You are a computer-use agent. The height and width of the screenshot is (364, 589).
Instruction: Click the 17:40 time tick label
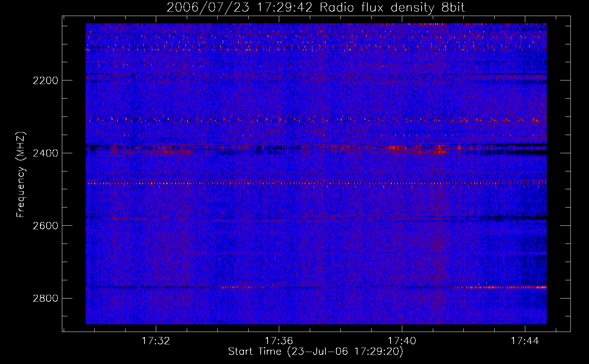tap(402, 341)
